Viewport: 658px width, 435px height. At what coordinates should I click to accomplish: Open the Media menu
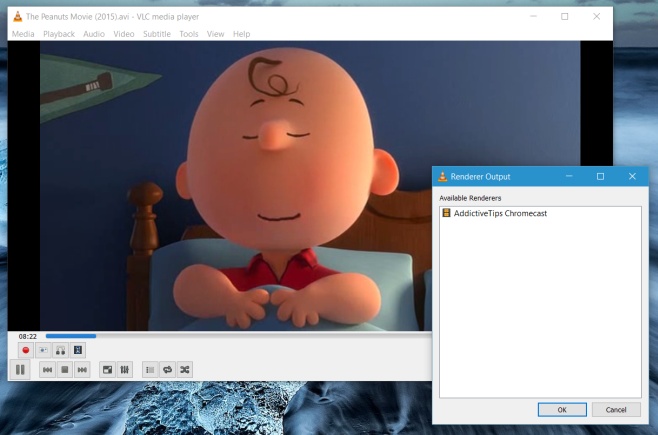23,34
